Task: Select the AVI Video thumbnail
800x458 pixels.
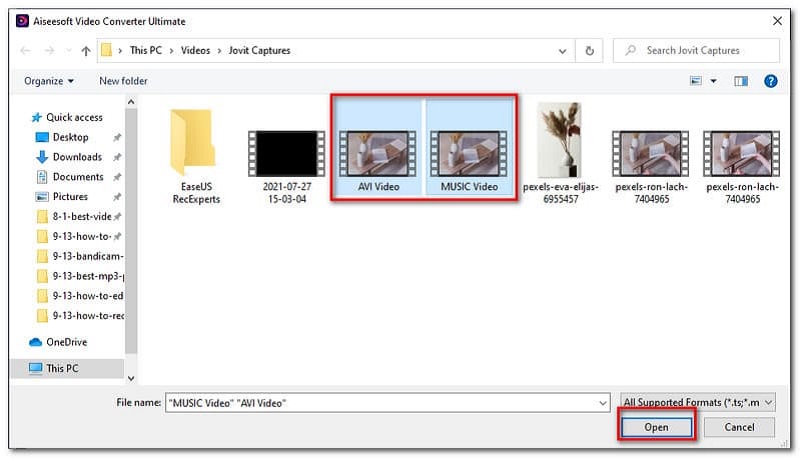Action: 378,149
